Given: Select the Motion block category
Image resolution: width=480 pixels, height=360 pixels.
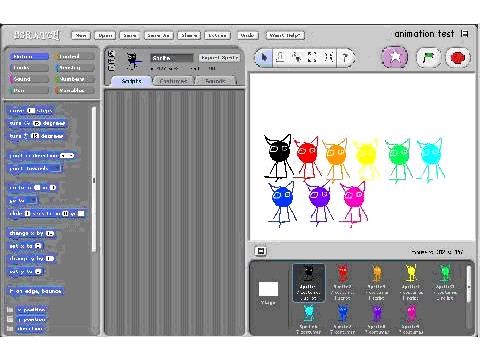Looking at the screenshot, I should [x=29, y=57].
